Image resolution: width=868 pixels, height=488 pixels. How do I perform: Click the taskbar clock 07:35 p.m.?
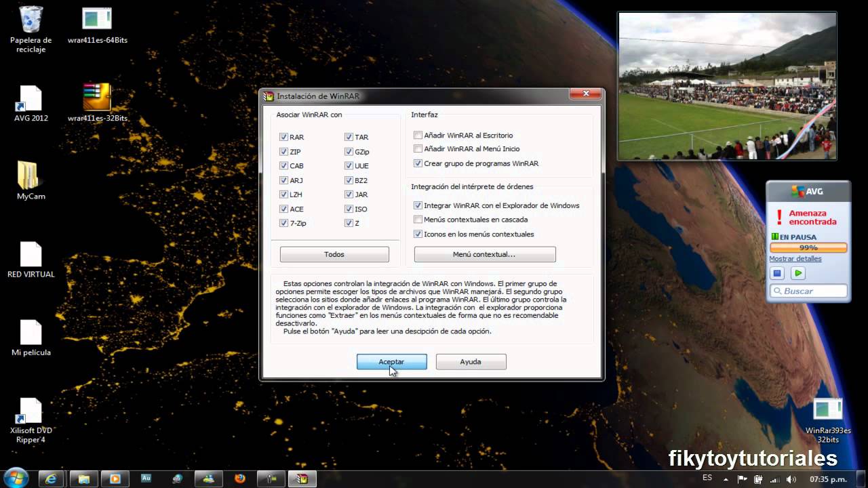point(828,479)
